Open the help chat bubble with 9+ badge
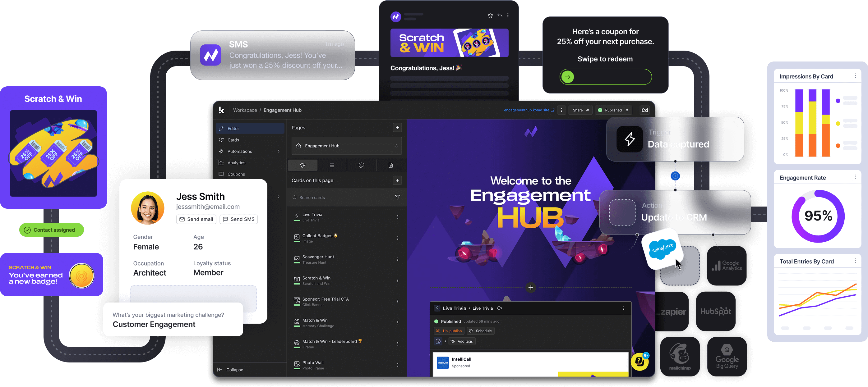 pyautogui.click(x=639, y=362)
